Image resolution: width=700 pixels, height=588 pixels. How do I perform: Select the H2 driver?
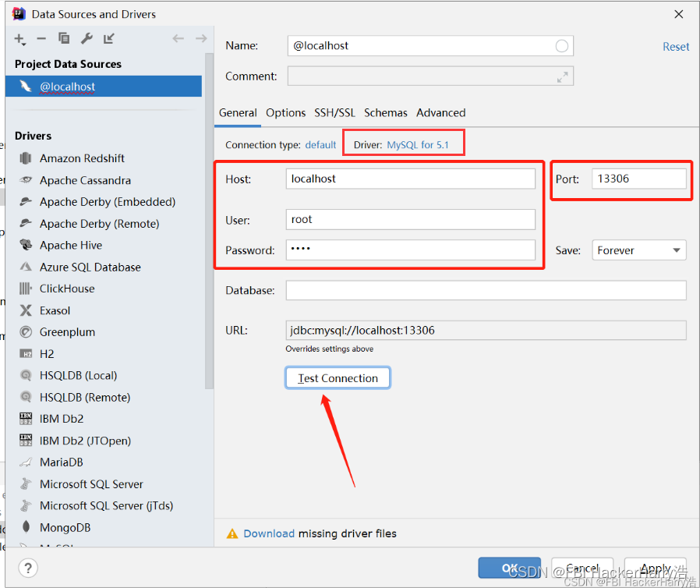click(x=47, y=354)
